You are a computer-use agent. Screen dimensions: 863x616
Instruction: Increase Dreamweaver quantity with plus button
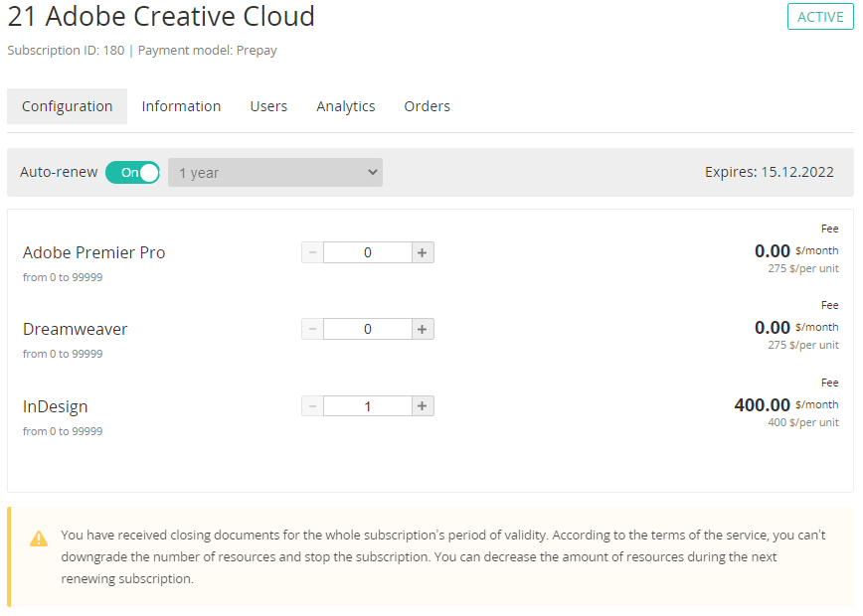[x=423, y=330]
